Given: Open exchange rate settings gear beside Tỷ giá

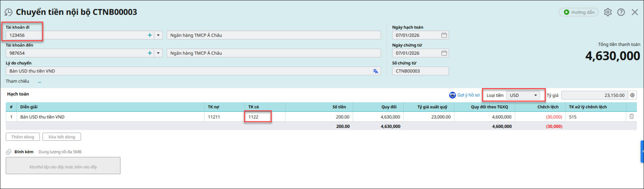Looking at the screenshot, I should 632,95.
